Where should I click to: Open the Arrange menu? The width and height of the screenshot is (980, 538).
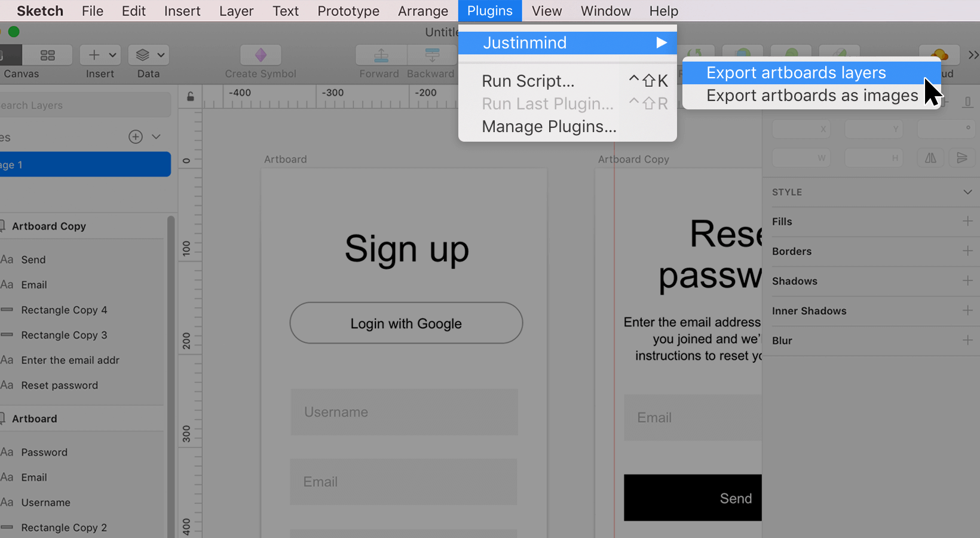tap(422, 11)
